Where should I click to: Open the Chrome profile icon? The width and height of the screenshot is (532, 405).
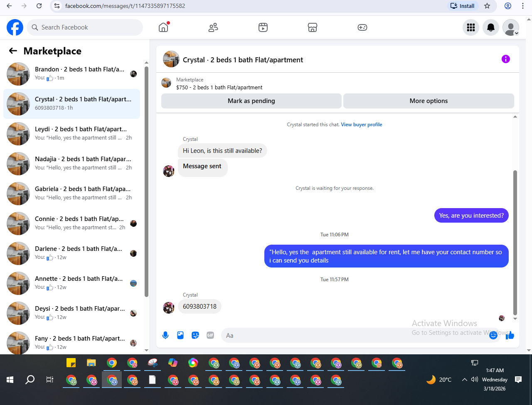point(508,6)
